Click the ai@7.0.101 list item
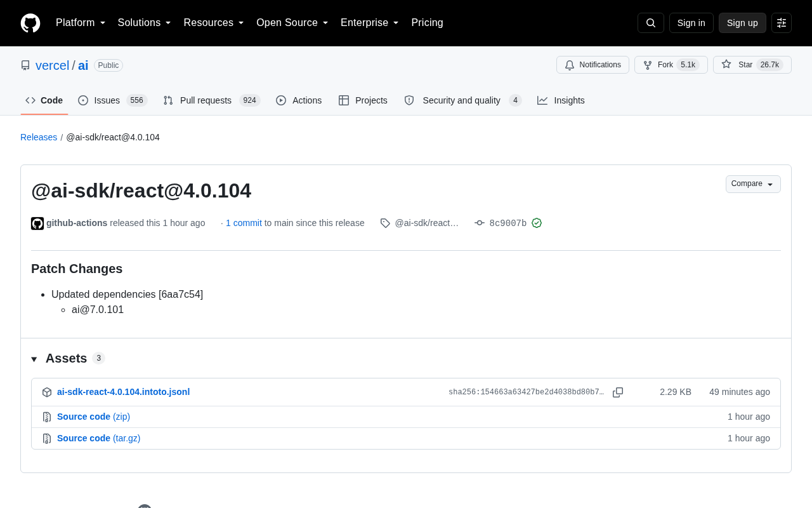 click(98, 310)
